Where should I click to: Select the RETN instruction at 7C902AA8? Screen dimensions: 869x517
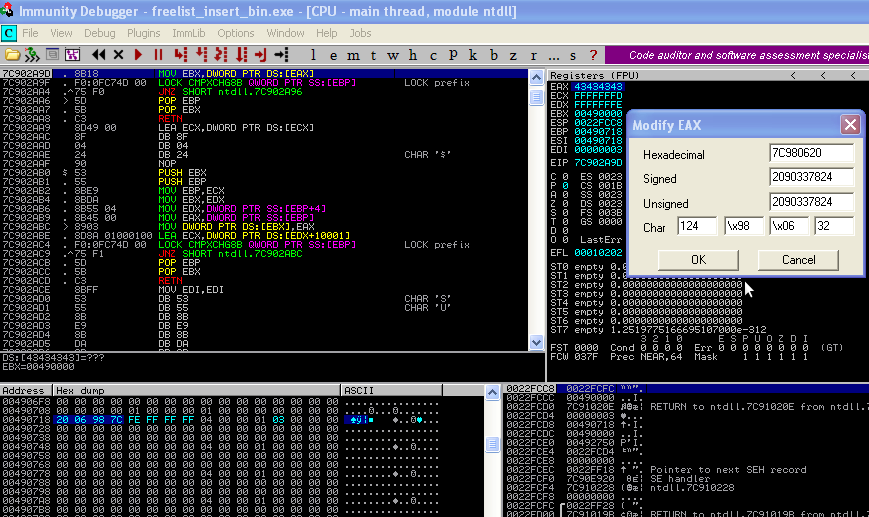(170, 119)
